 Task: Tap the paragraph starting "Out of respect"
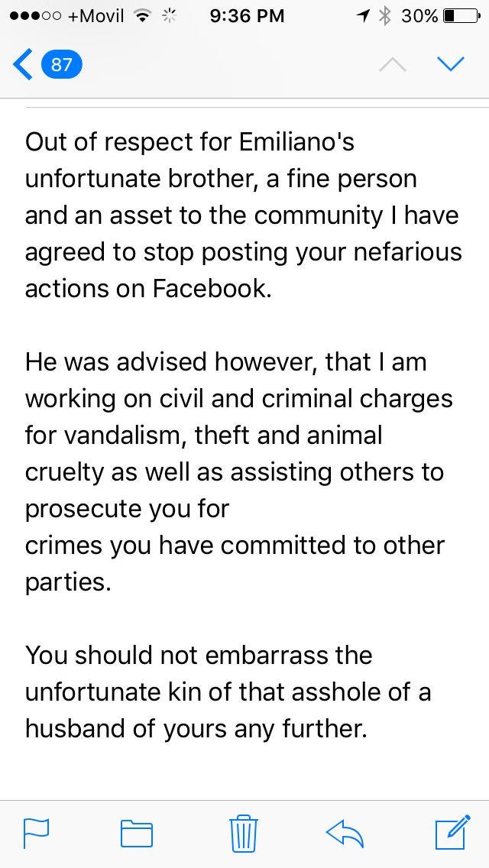point(243,215)
